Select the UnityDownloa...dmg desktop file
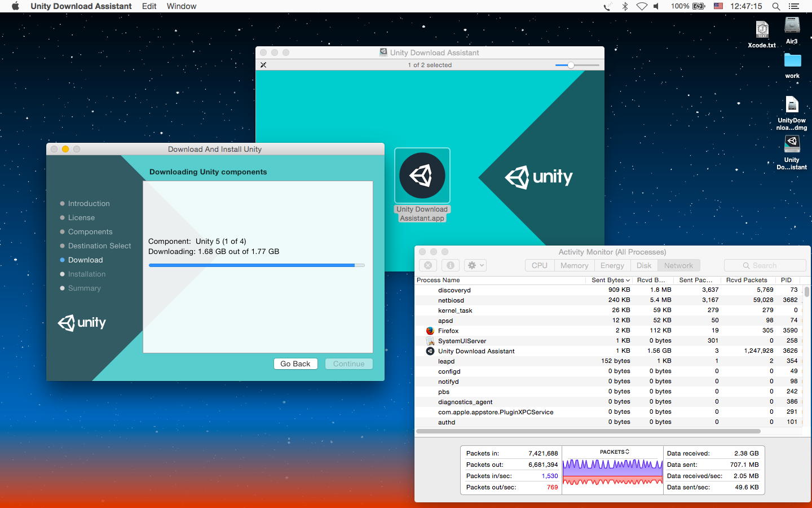 click(792, 113)
